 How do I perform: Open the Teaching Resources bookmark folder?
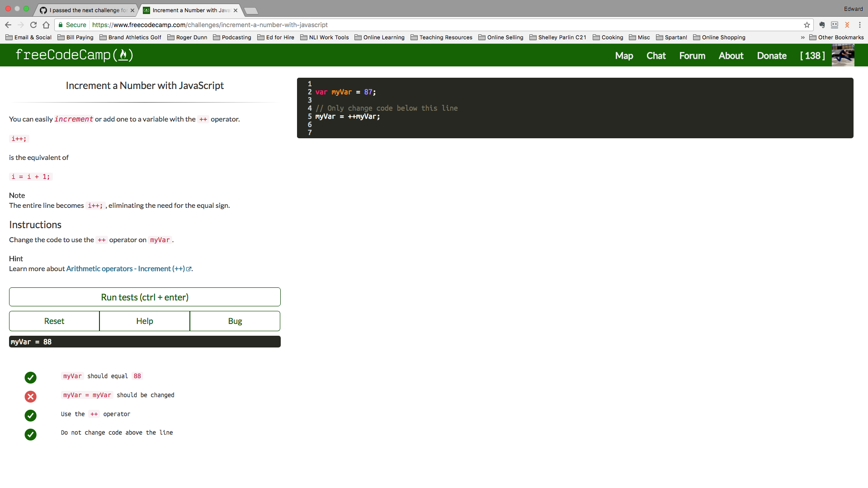pyautogui.click(x=441, y=38)
